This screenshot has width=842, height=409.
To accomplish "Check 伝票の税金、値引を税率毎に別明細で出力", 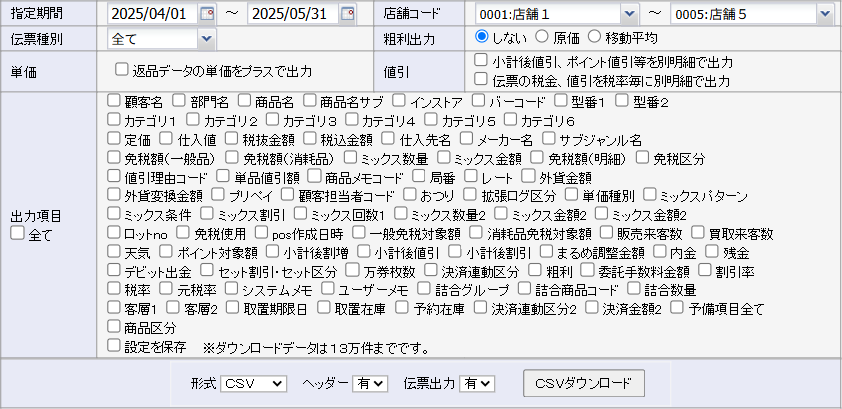I will tap(480, 79).
